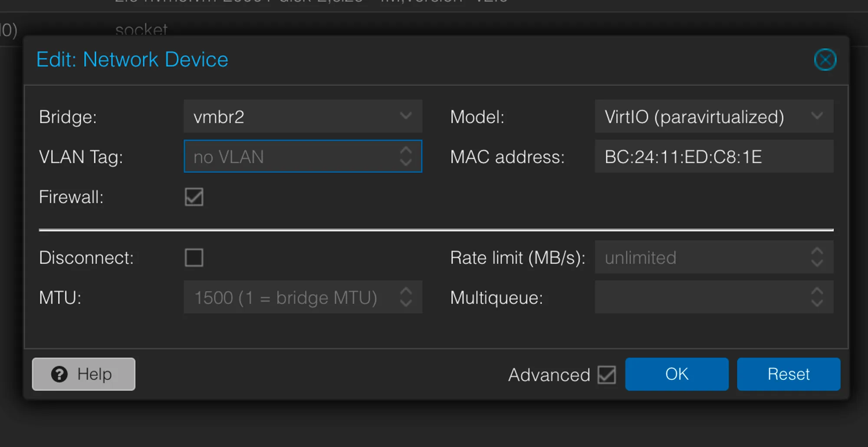Close the Edit Network Device dialog
This screenshot has width=868, height=447.
(825, 59)
